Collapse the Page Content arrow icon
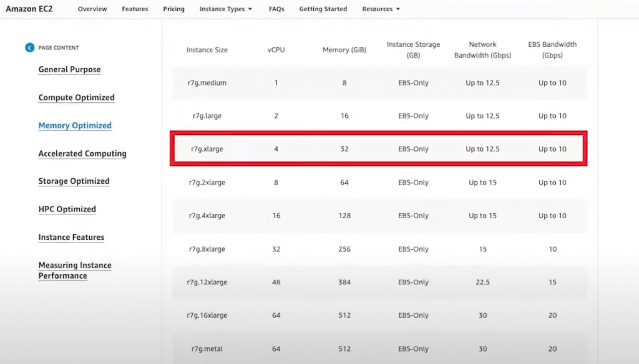The height and width of the screenshot is (364, 639). coord(29,47)
